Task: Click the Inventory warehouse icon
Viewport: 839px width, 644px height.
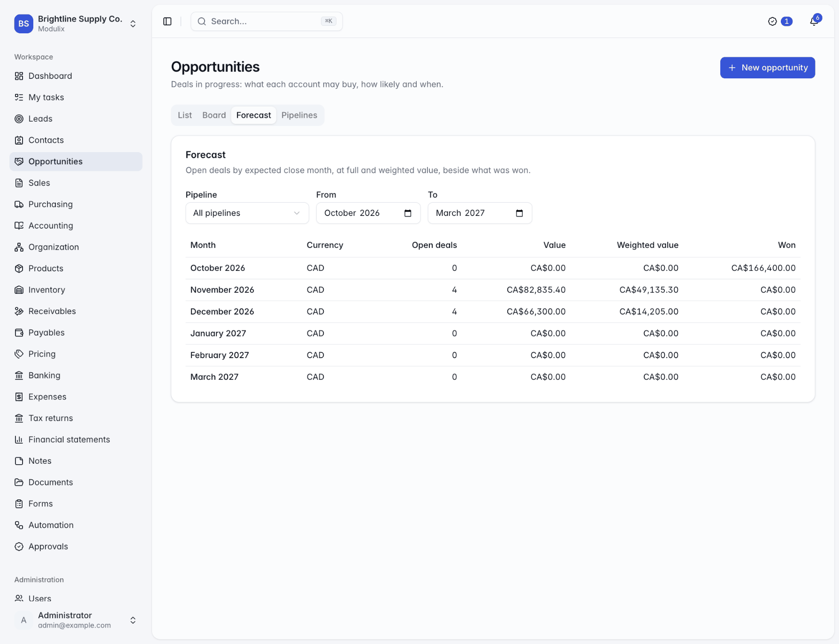Action: [x=19, y=290]
